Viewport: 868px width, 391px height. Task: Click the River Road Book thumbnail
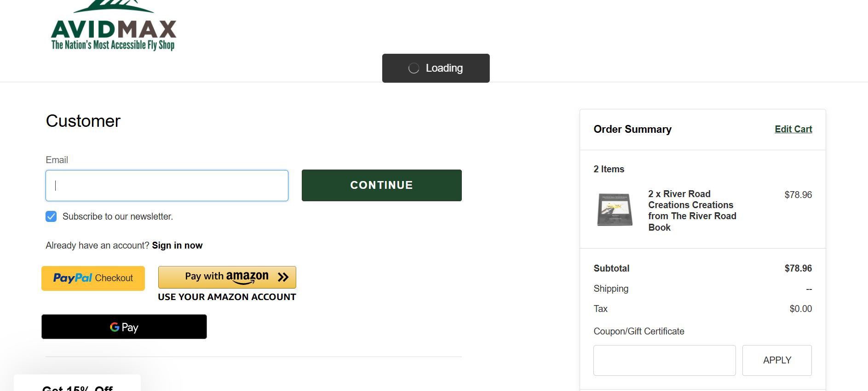615,210
